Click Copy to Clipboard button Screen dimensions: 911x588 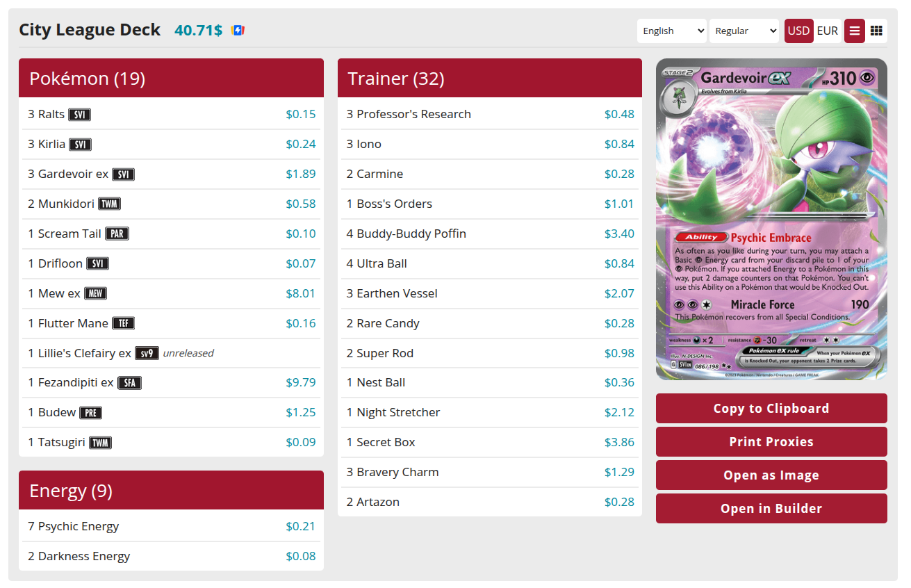coord(771,409)
